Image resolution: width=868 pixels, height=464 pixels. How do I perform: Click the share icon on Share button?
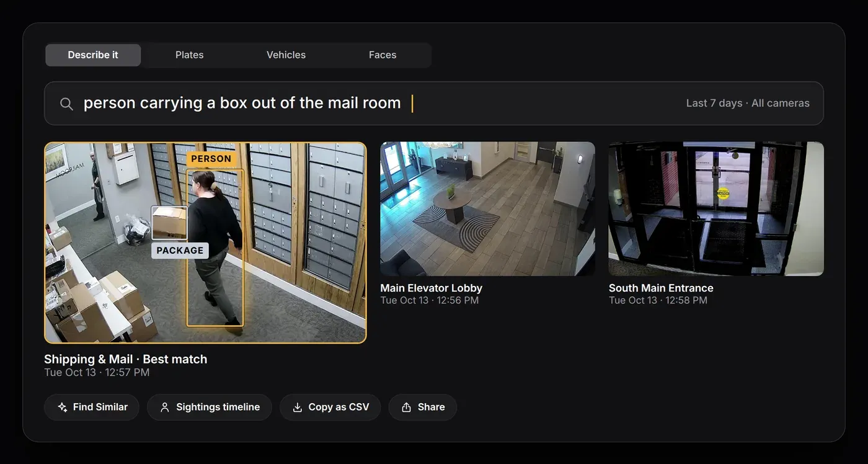click(x=407, y=408)
